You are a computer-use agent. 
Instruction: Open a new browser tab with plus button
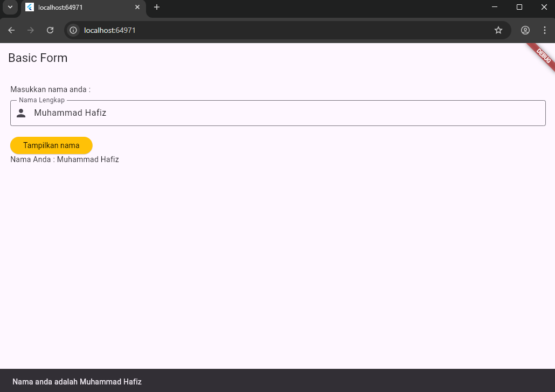156,8
